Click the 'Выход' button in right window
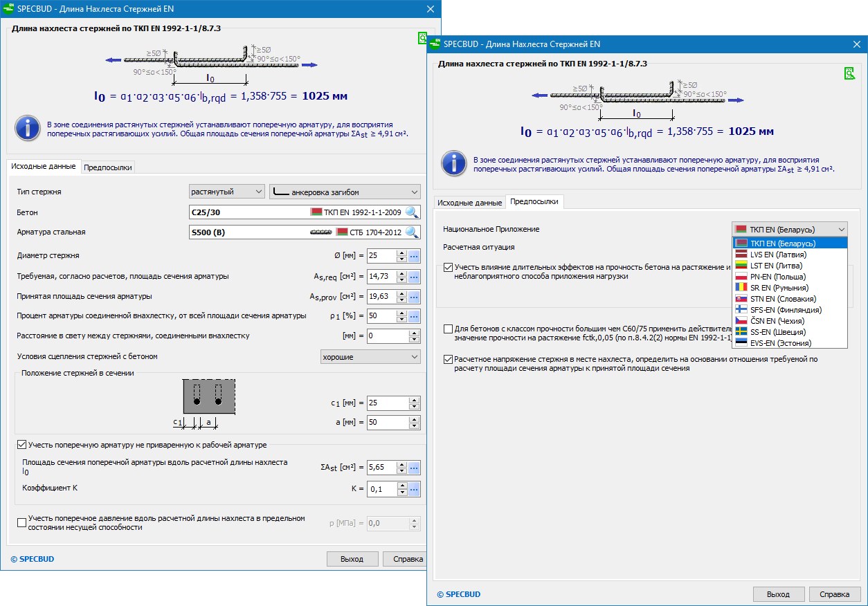Screen dimensions: 868x606 tap(778, 594)
